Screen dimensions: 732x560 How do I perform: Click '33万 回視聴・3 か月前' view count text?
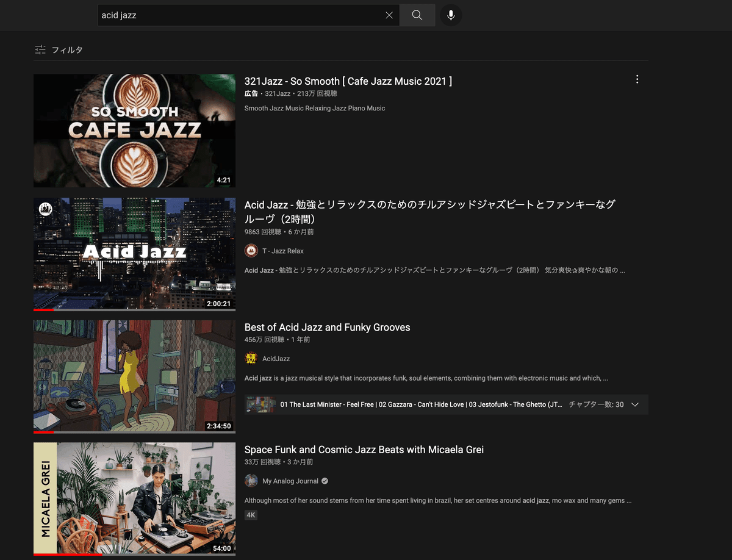pyautogui.click(x=279, y=462)
